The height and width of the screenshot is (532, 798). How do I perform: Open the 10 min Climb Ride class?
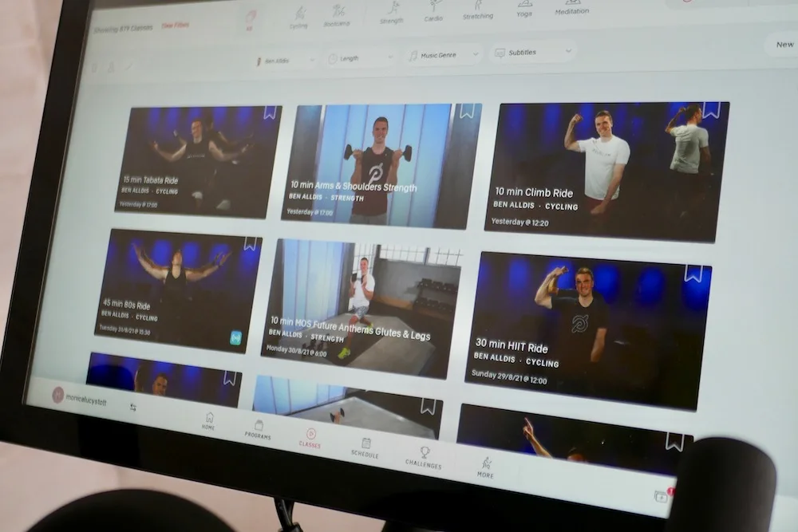(606, 172)
